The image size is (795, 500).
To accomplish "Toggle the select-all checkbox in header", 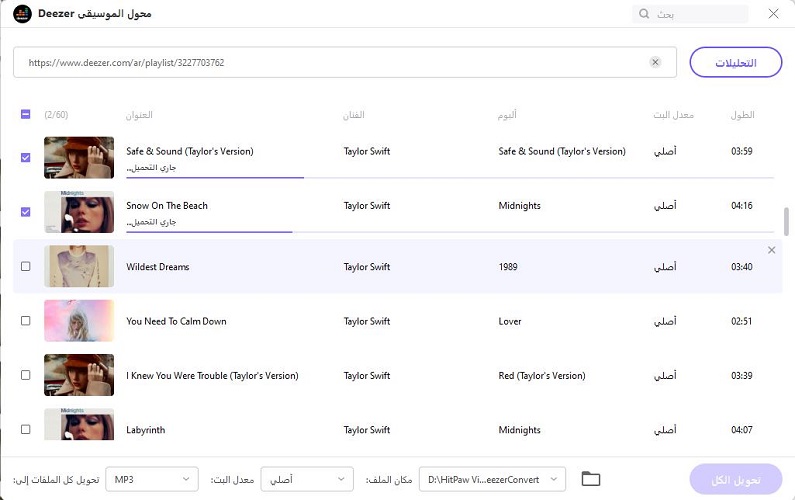I will [x=25, y=114].
